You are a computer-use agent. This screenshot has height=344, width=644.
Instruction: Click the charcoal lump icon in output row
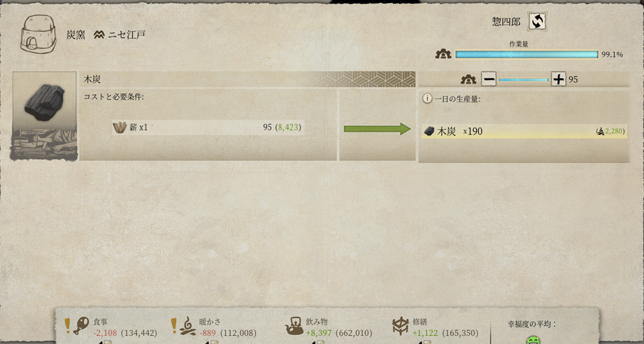[428, 131]
